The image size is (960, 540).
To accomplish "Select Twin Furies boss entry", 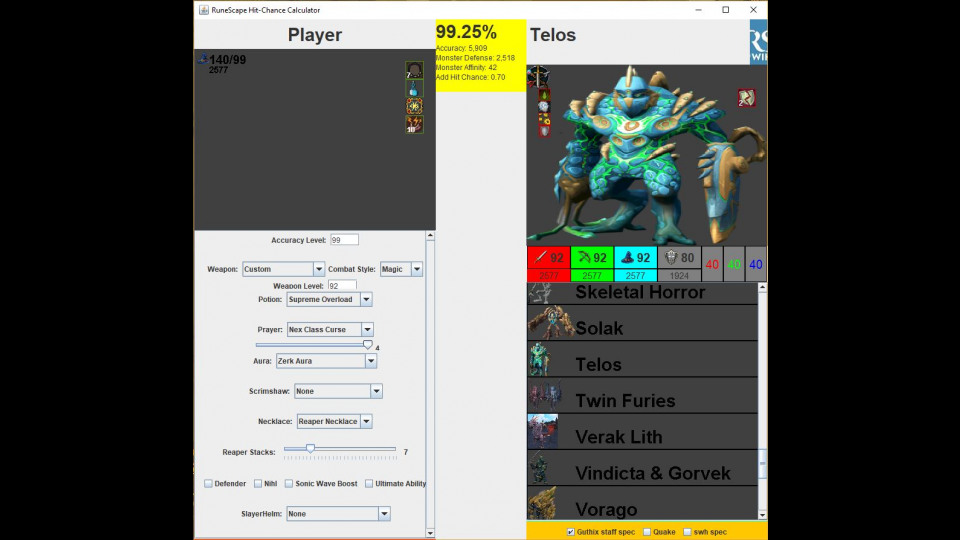I will [642, 401].
